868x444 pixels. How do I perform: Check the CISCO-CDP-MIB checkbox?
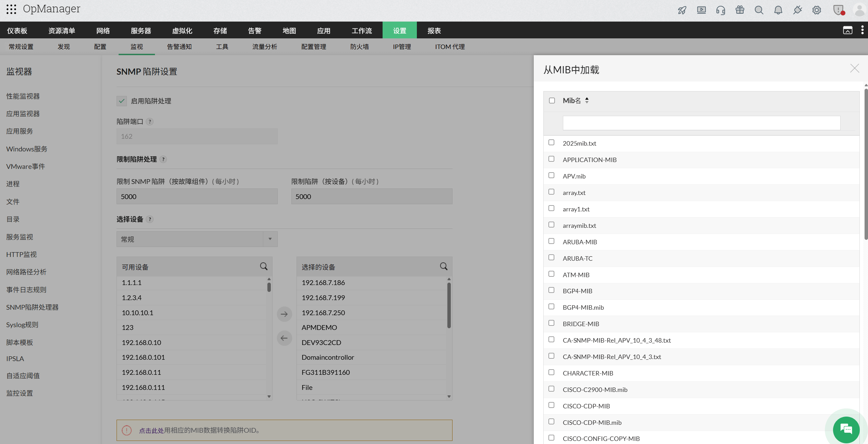coord(551,405)
